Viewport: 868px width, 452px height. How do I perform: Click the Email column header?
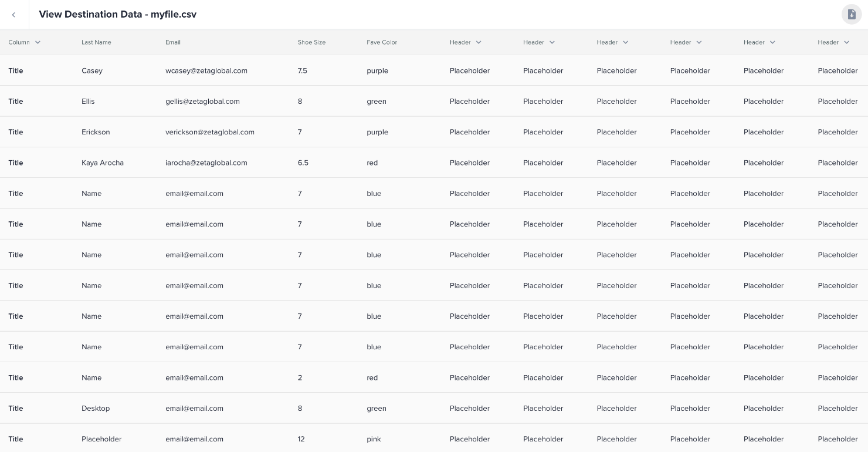click(173, 42)
